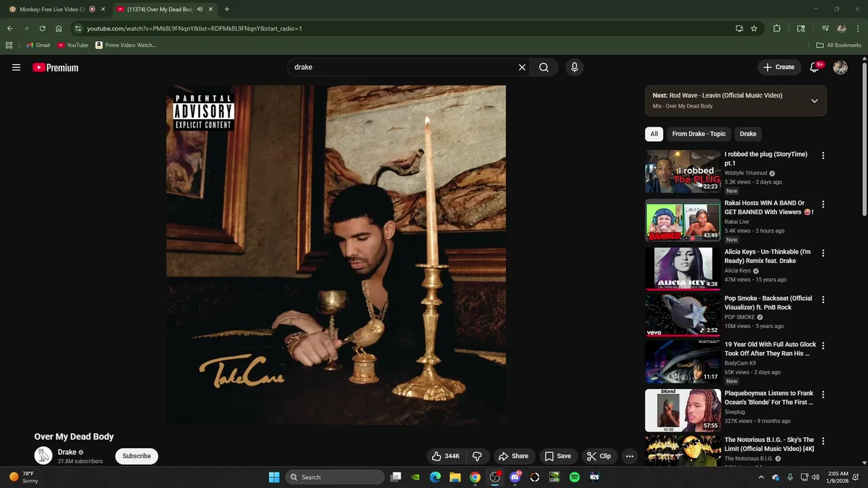Open options for Notorious B.I.G. Sky's The Limit
This screenshot has height=488, width=868.
click(x=823, y=441)
